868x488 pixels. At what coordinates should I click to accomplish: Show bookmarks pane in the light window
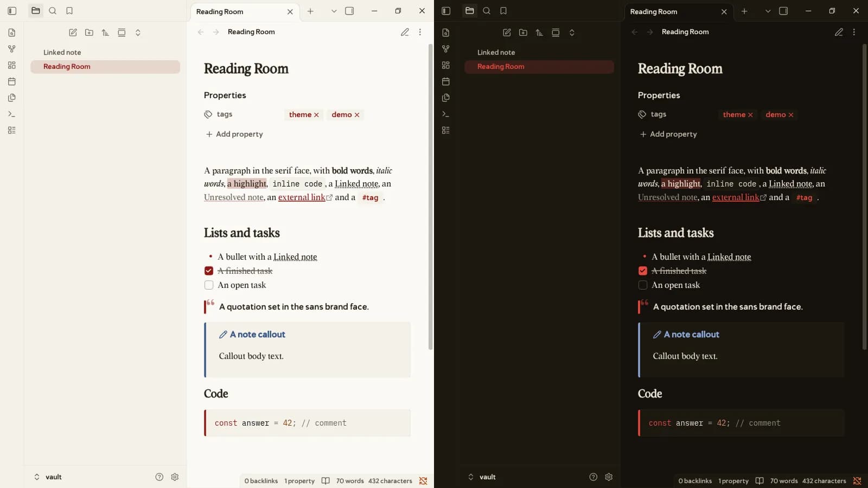69,11
